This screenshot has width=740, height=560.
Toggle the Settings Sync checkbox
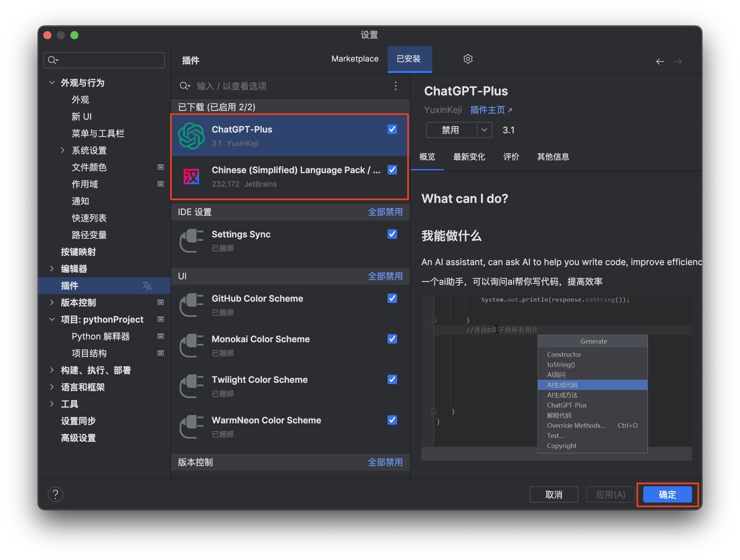tap(392, 234)
